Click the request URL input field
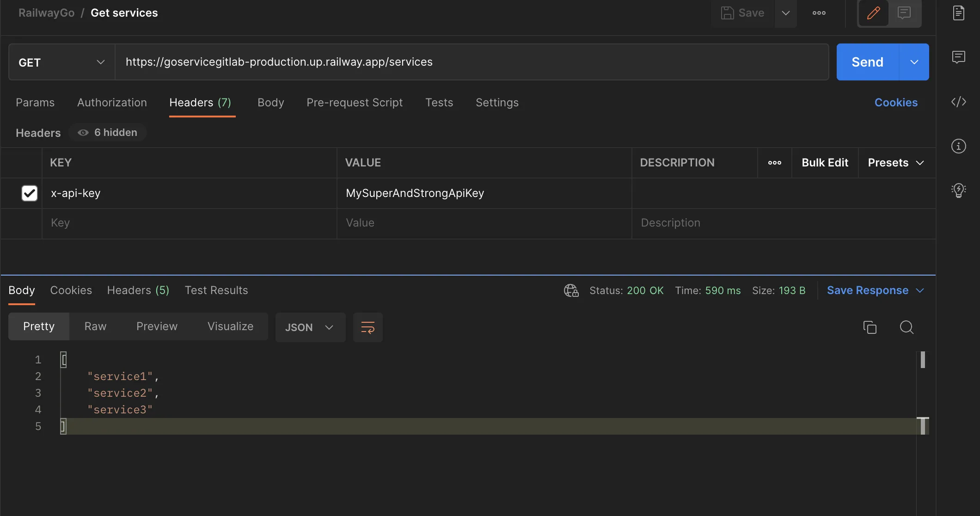The image size is (980, 516). point(472,62)
